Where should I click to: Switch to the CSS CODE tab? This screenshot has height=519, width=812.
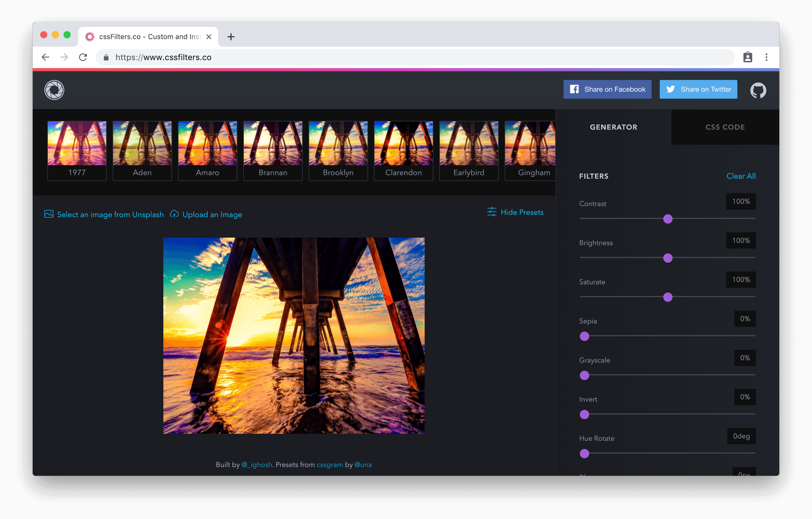[x=725, y=127]
